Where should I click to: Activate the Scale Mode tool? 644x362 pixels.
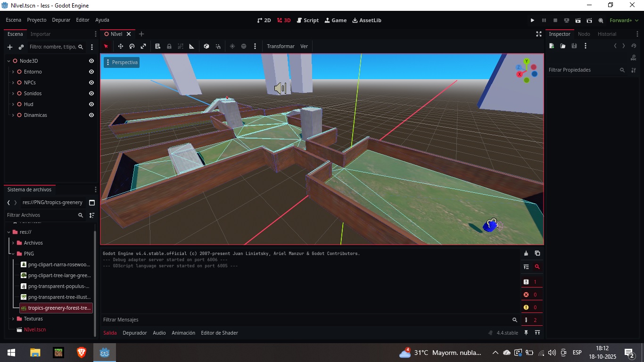coord(143,46)
